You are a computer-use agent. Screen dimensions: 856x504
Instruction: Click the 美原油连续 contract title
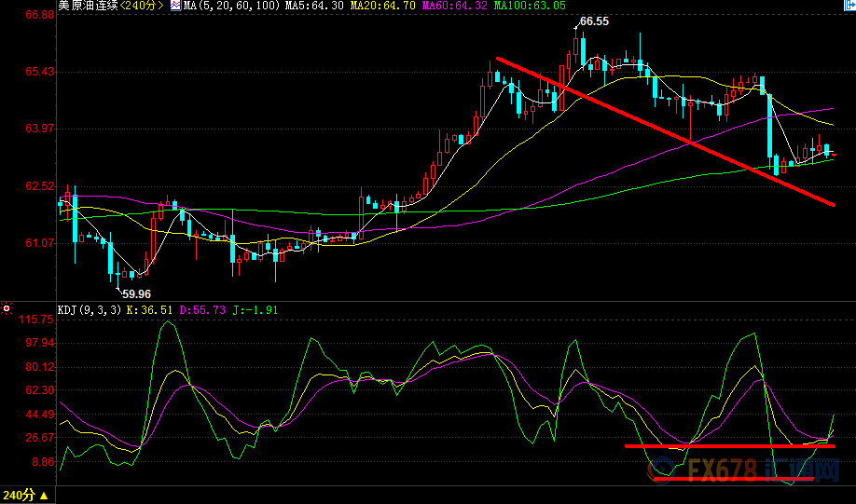[x=88, y=6]
